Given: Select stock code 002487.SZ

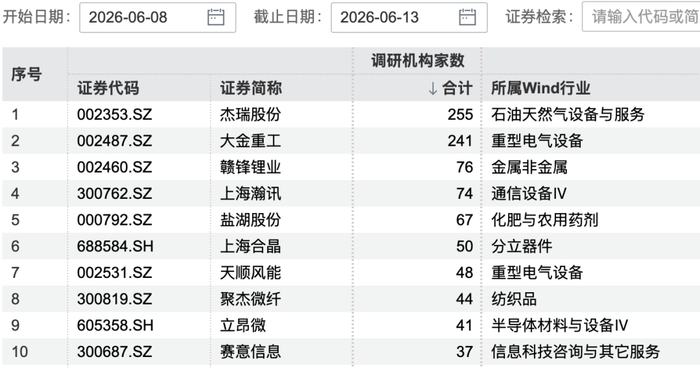Looking at the screenshot, I should point(114,141).
